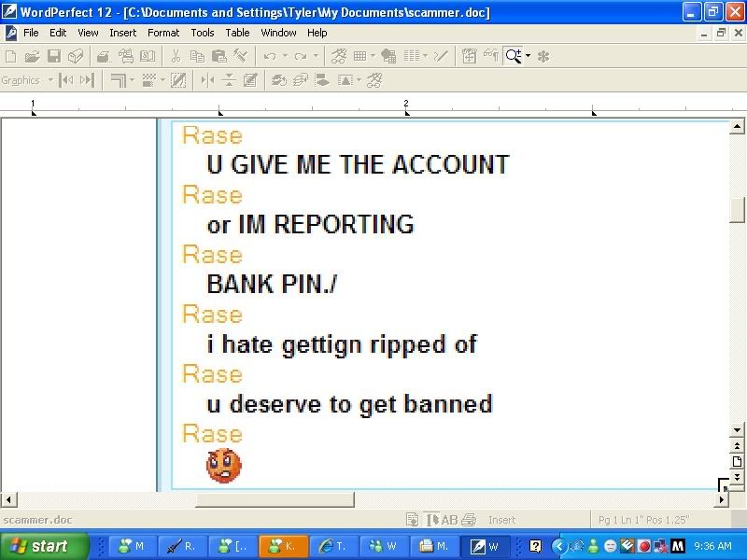This screenshot has width=747, height=560.
Task: Click the Redo arrow in the toolbar
Action: [x=300, y=57]
